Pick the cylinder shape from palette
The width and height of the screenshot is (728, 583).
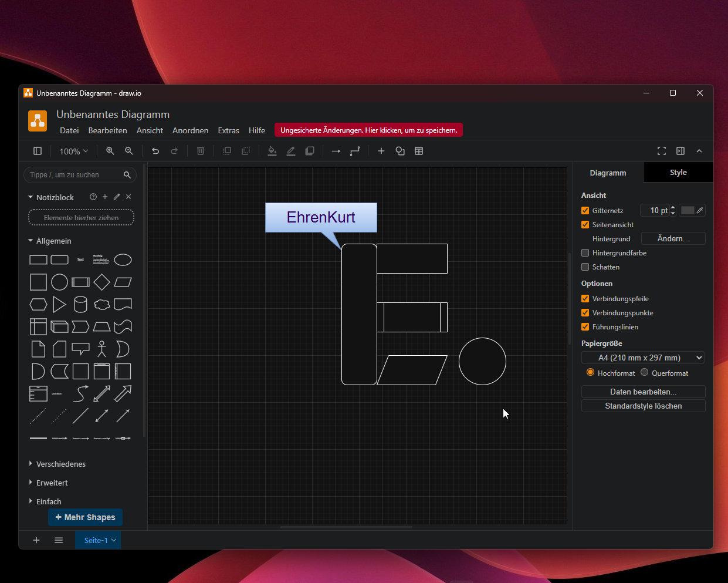click(80, 305)
